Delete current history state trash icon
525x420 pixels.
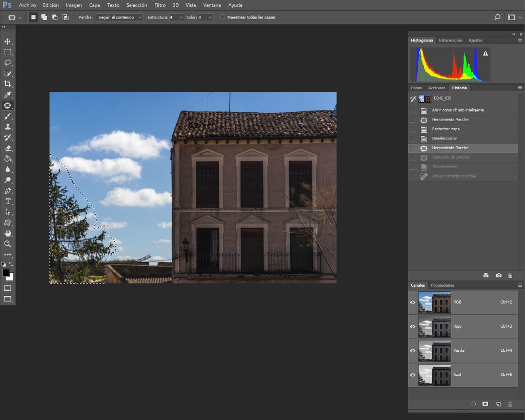coord(510,275)
